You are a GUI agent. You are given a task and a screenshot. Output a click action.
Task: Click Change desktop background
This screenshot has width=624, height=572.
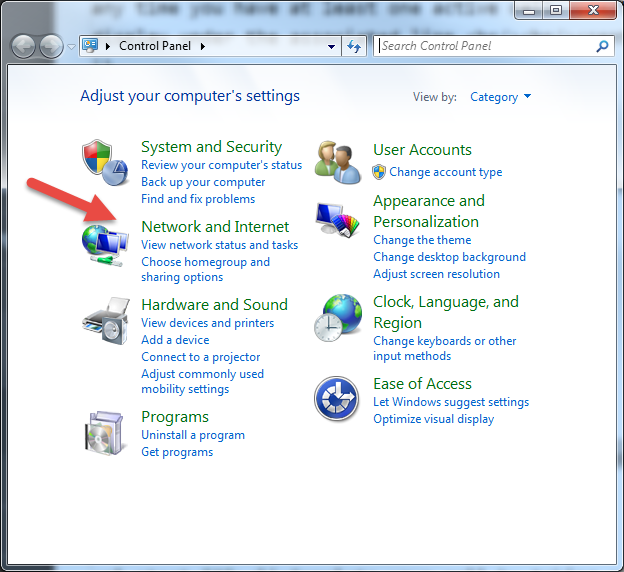click(449, 257)
